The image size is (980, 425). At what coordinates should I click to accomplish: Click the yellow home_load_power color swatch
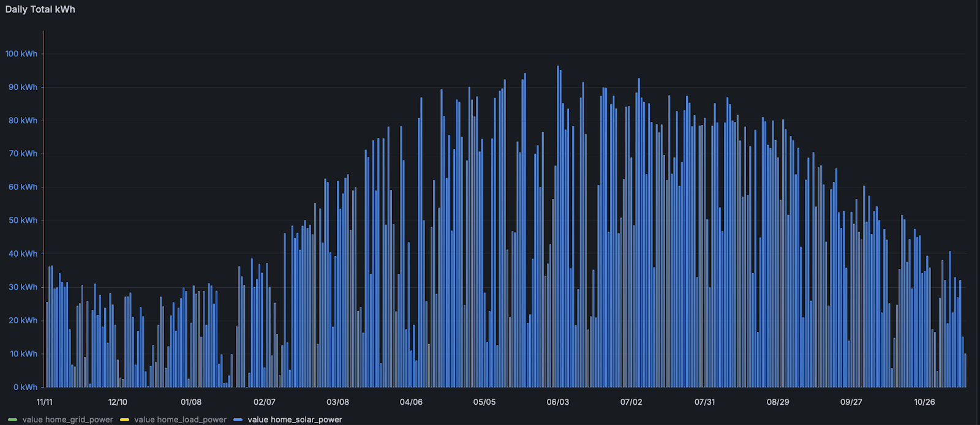124,419
